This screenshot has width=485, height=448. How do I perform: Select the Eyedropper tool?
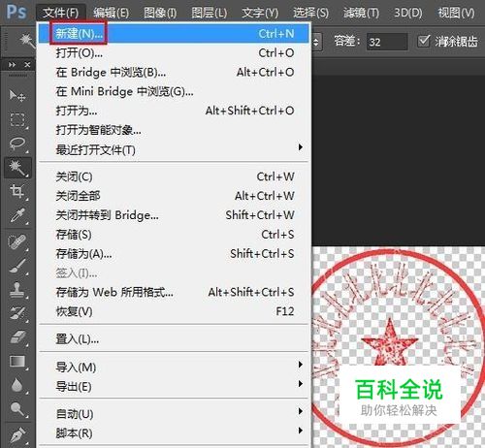[17, 215]
